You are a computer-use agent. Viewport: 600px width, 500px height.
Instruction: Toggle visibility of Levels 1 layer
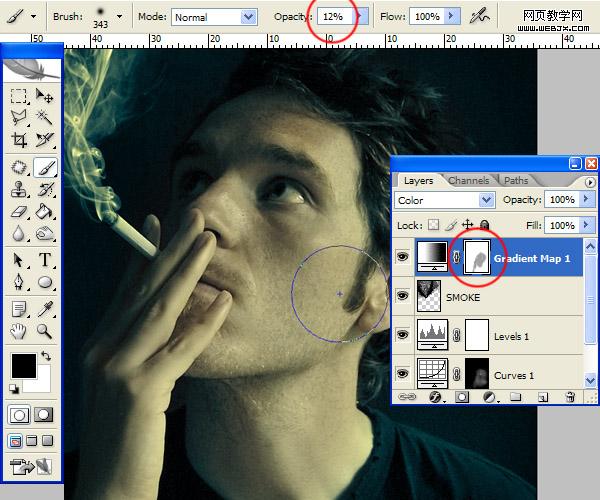[401, 335]
